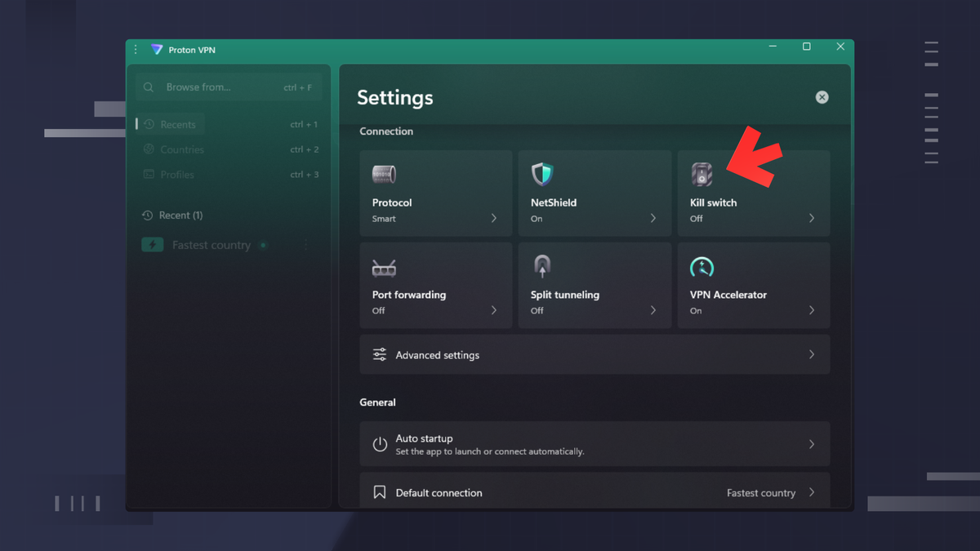Viewport: 980px width, 551px height.
Task: Click the Settings heading
Action: click(395, 98)
